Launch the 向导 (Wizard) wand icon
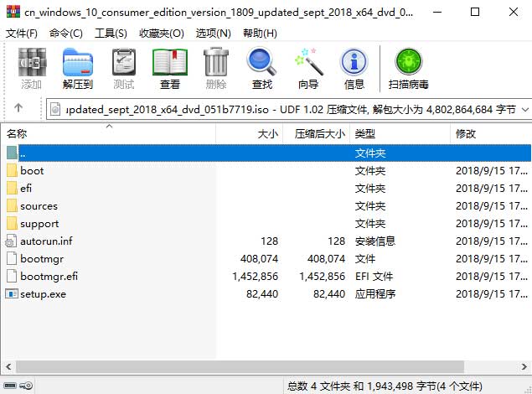The height and width of the screenshot is (394, 532). 308,61
